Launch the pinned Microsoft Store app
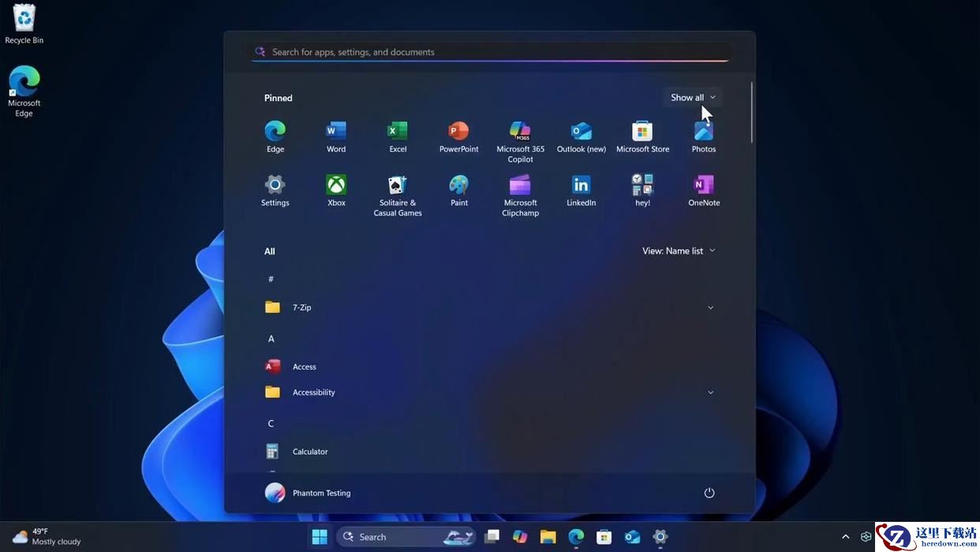This screenshot has width=980, height=552. [x=642, y=137]
